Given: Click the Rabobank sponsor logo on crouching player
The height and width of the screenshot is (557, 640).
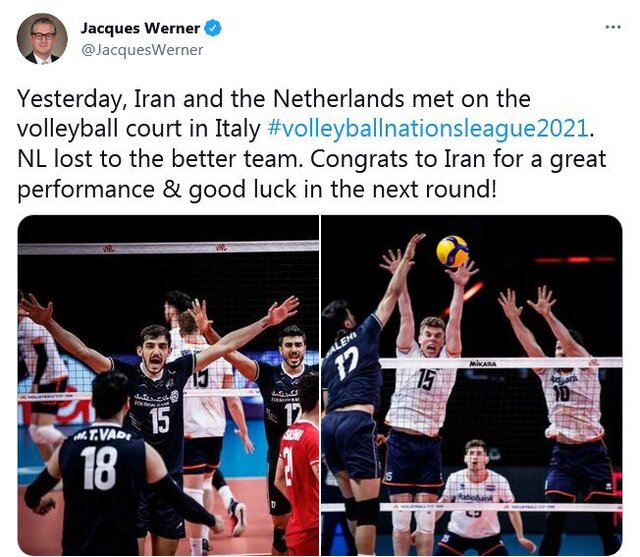Looking at the screenshot, I should tap(475, 497).
